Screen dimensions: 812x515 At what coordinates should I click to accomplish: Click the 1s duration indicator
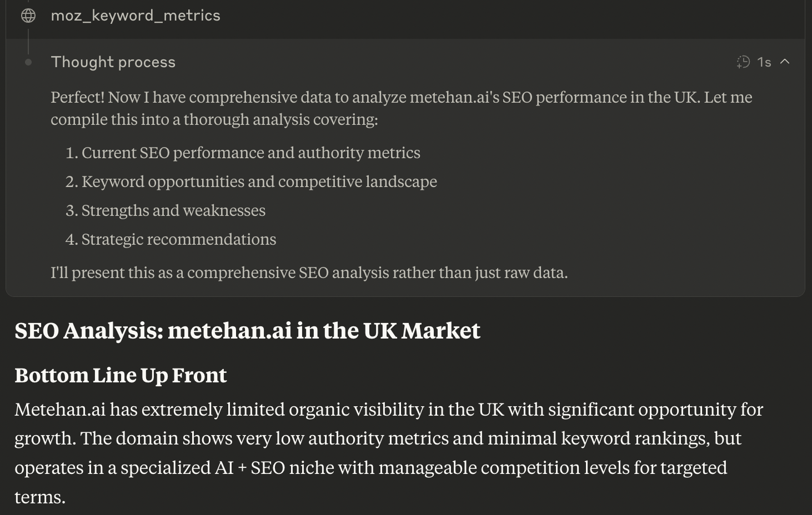pyautogui.click(x=764, y=62)
